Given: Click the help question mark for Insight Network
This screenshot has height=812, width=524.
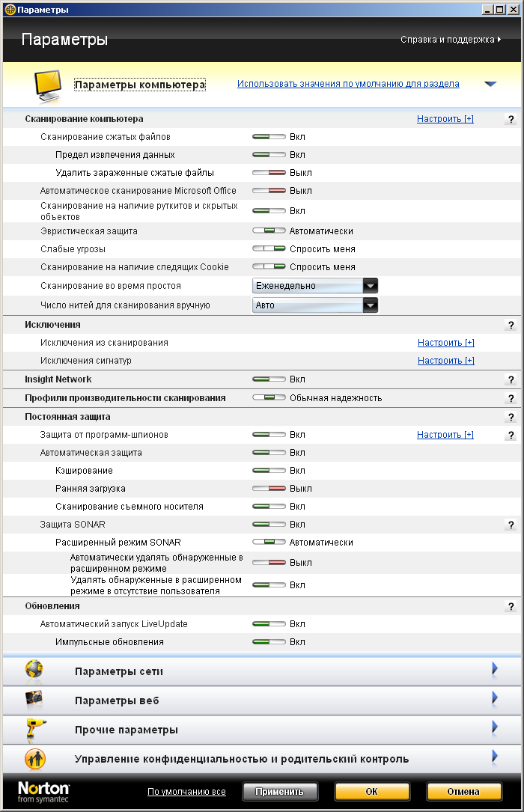Looking at the screenshot, I should point(511,379).
